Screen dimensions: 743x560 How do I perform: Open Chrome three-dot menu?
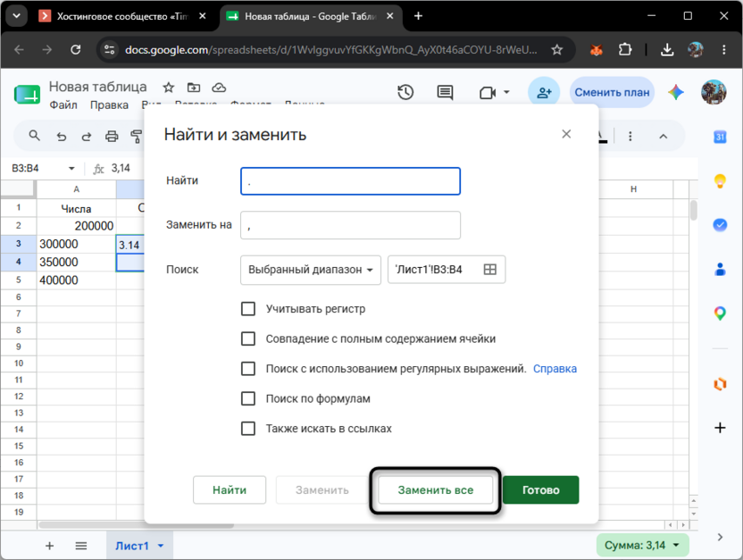point(723,49)
